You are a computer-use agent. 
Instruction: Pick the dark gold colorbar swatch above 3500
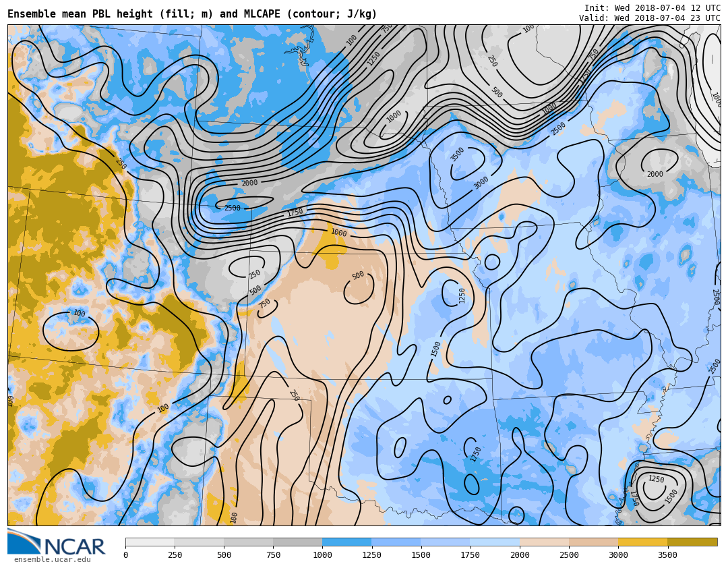692,542
